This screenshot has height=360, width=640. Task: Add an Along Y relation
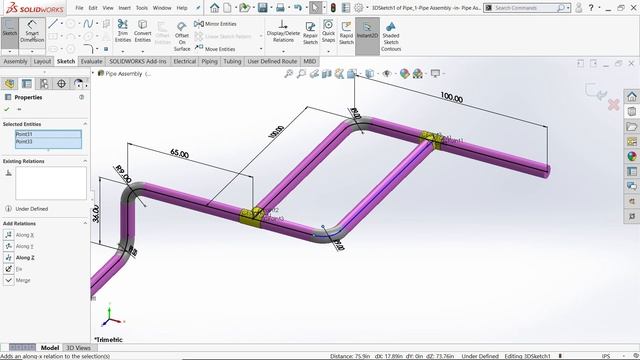pos(19,246)
